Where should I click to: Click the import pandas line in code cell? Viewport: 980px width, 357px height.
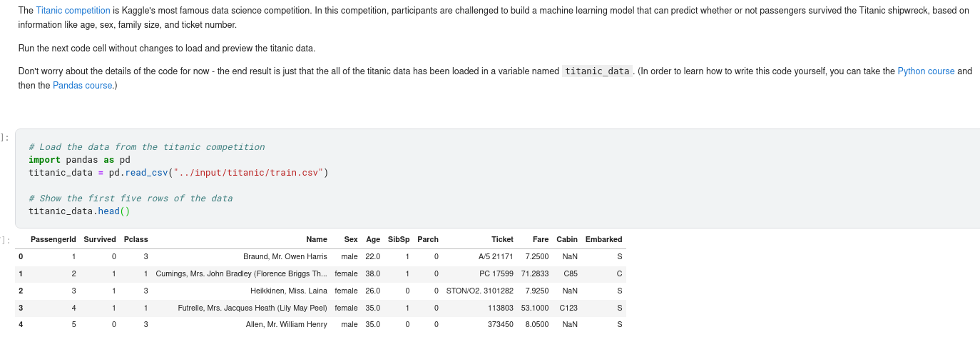click(79, 160)
